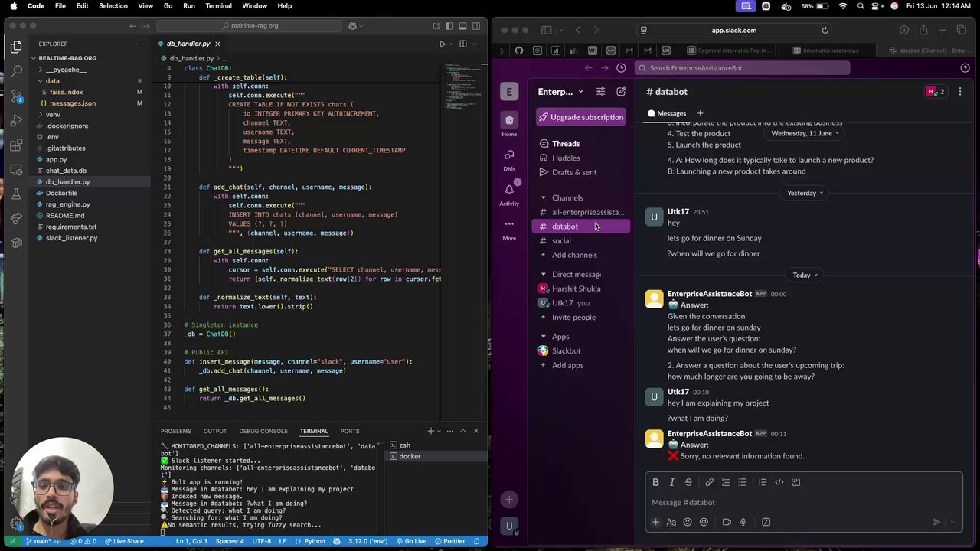Collapse the Direct messages section
This screenshot has height=551, width=980.
point(544,275)
